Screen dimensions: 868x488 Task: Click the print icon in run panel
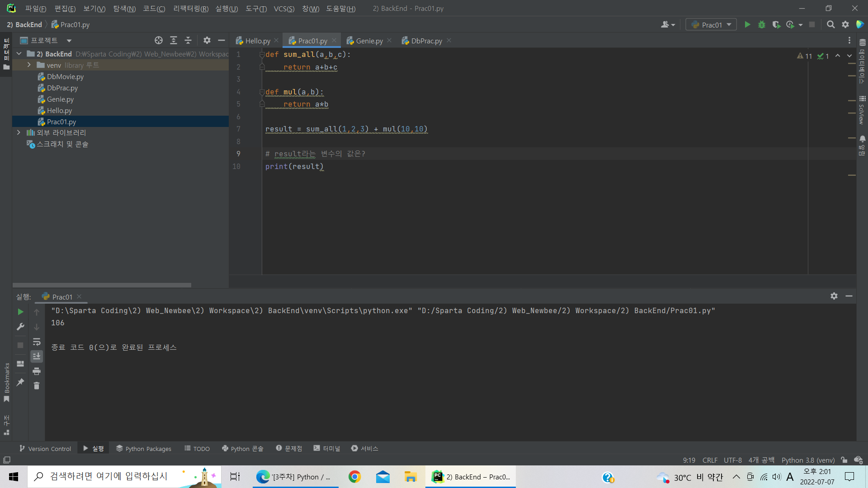click(x=37, y=371)
